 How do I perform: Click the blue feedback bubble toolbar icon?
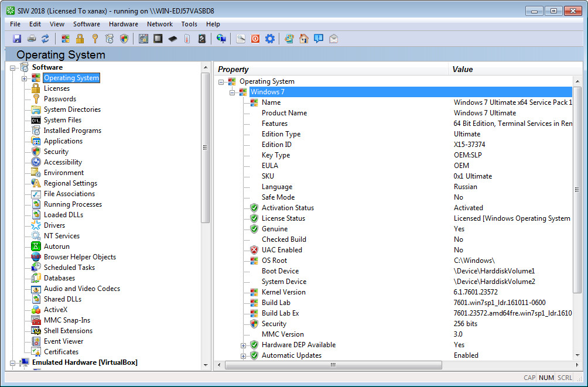pos(319,39)
